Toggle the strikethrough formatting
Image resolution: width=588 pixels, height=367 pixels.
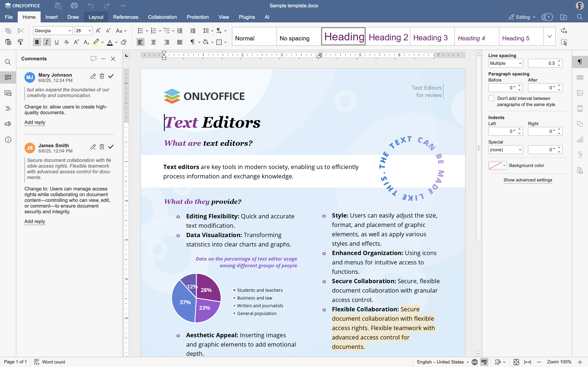tap(66, 42)
